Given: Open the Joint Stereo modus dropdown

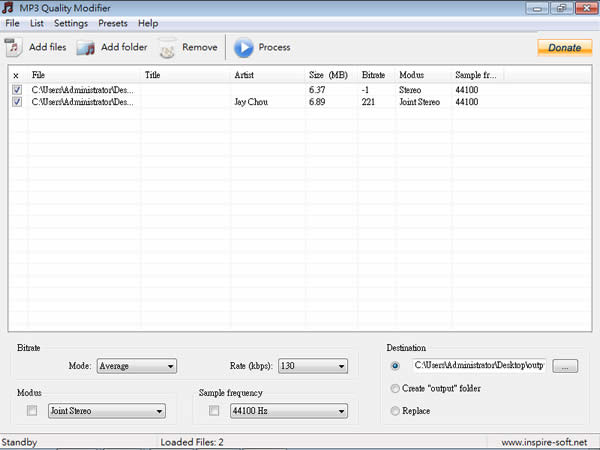Looking at the screenshot, I should point(107,411).
